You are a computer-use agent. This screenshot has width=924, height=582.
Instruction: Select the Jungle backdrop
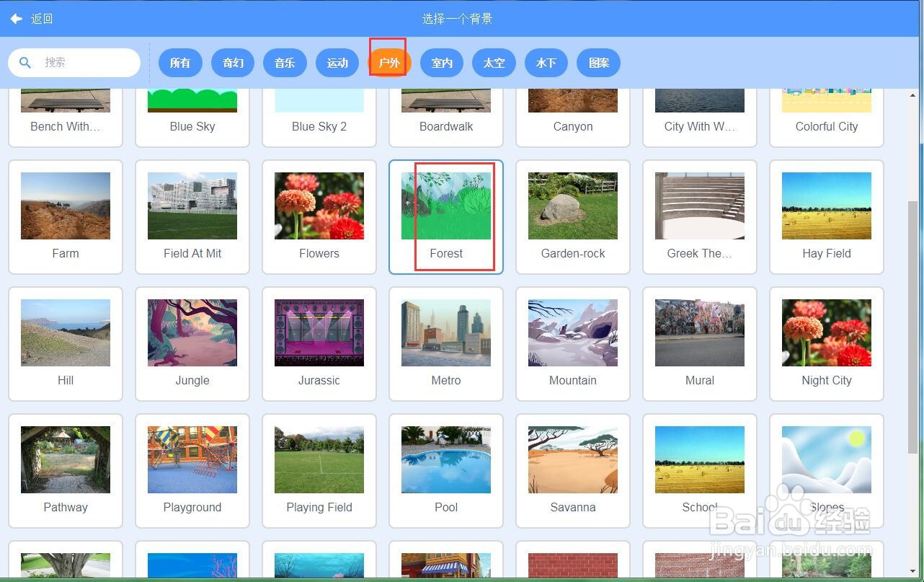192,344
